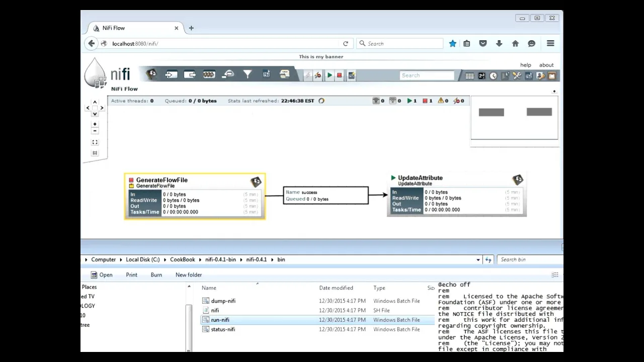Start the selected component with green play
Image resolution: width=644 pixels, height=362 pixels.
(x=330, y=75)
